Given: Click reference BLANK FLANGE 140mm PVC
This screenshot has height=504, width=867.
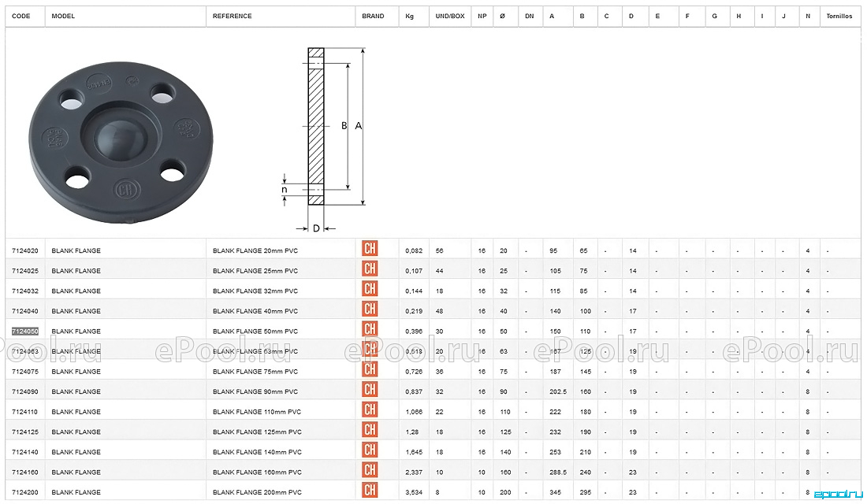Looking at the screenshot, I should 257,452.
